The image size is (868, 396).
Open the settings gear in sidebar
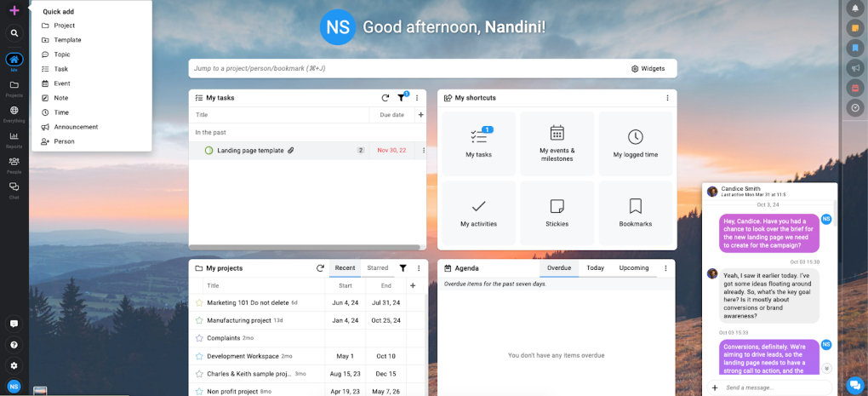(14, 365)
